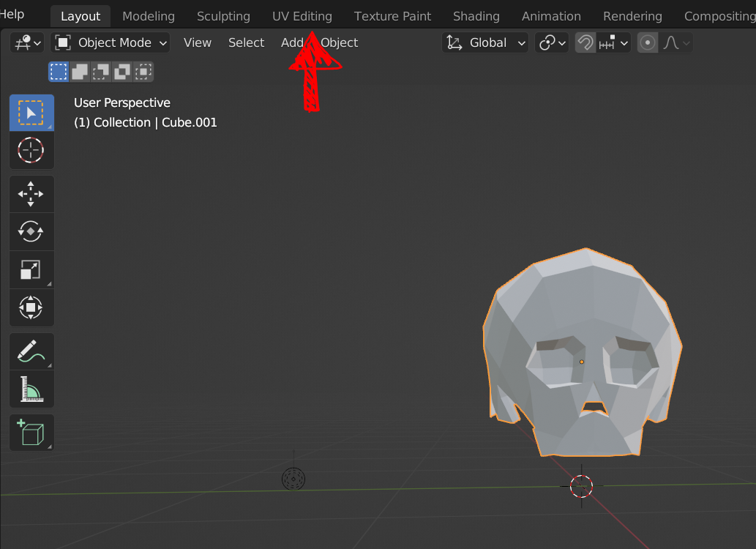Image resolution: width=756 pixels, height=549 pixels.
Task: Enable proportional editing
Action: 647,42
